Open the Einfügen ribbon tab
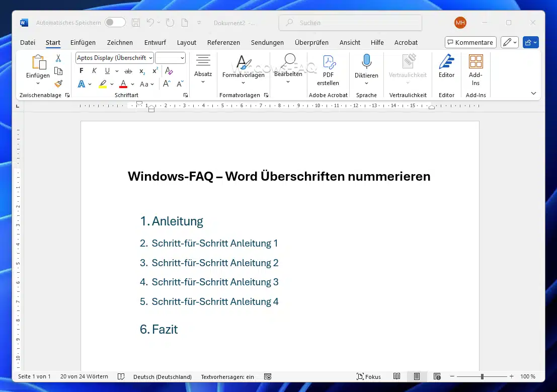The image size is (557, 392). point(83,43)
